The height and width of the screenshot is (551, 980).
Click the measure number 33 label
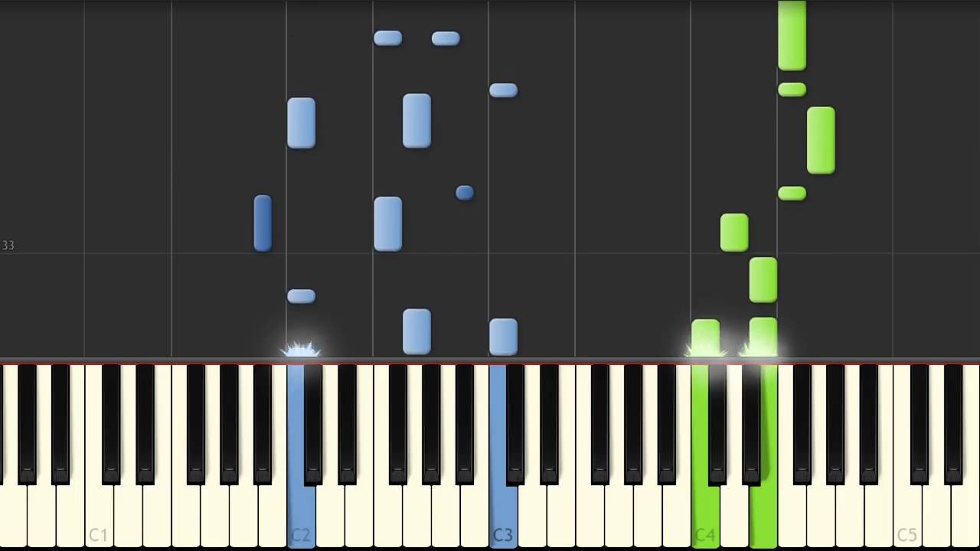point(8,245)
